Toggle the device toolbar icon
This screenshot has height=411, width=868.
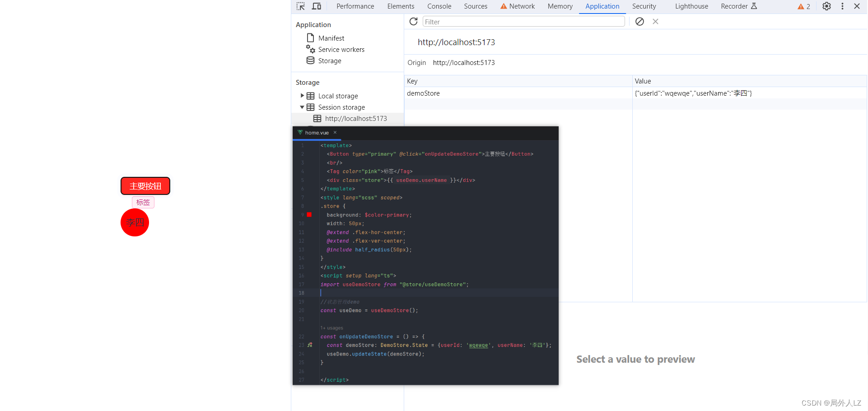(317, 6)
